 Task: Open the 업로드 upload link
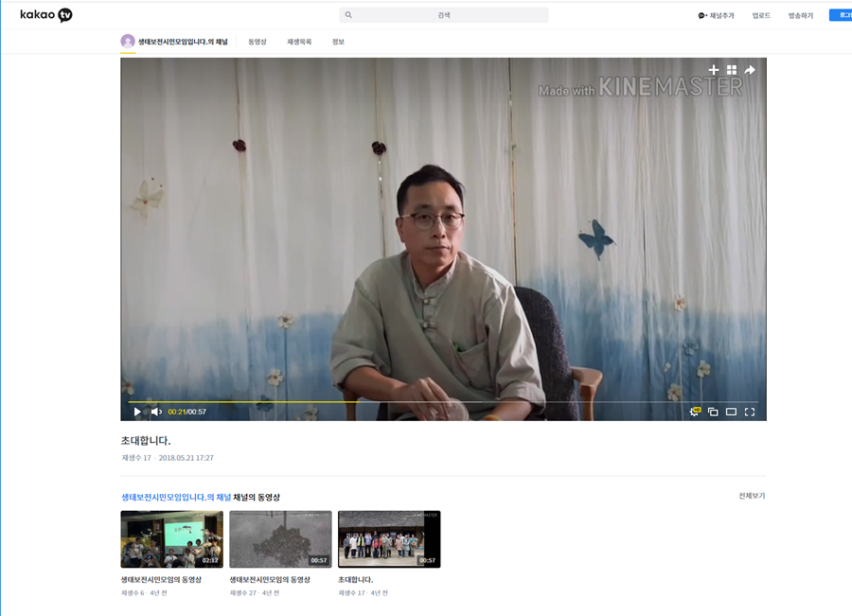coord(761,15)
